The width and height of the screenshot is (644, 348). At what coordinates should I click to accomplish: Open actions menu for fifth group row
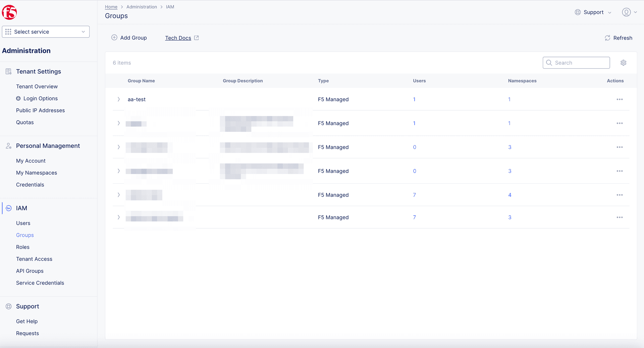(x=620, y=195)
